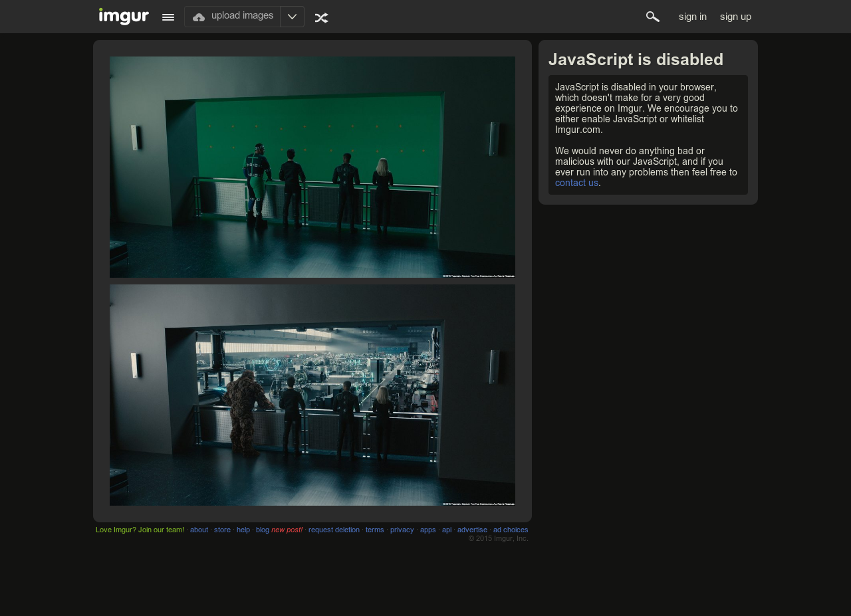The image size is (851, 616).
Task: Open the apps footer link
Action: point(428,530)
